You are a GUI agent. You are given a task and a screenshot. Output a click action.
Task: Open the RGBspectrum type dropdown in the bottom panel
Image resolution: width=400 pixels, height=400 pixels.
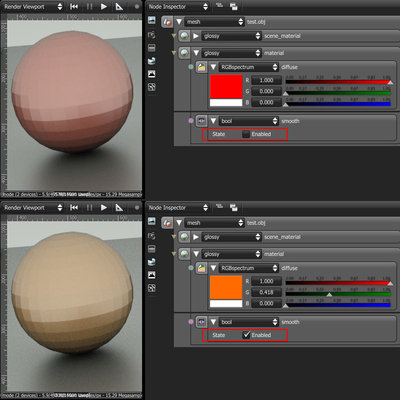click(x=248, y=268)
